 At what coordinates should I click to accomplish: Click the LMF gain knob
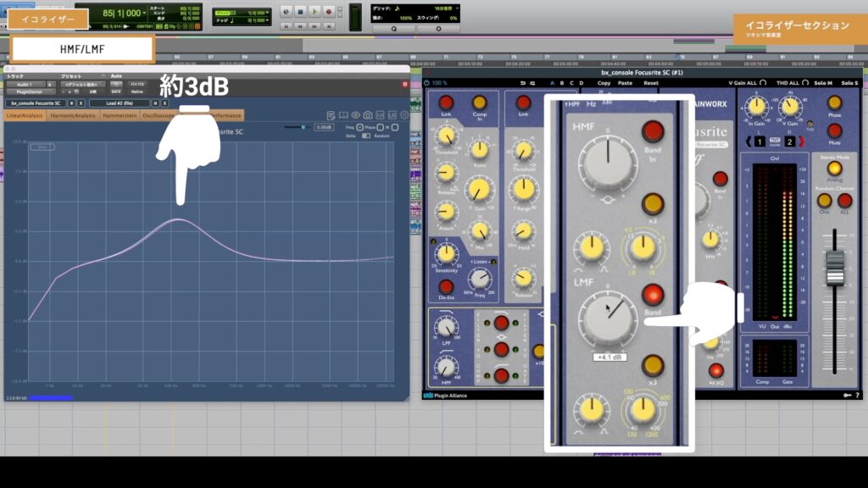coord(608,319)
